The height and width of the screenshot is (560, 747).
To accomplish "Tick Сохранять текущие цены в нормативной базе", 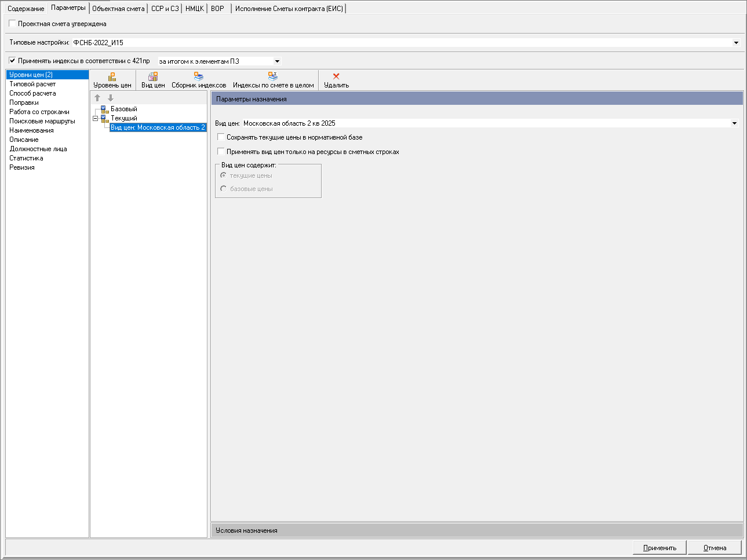I will (221, 137).
